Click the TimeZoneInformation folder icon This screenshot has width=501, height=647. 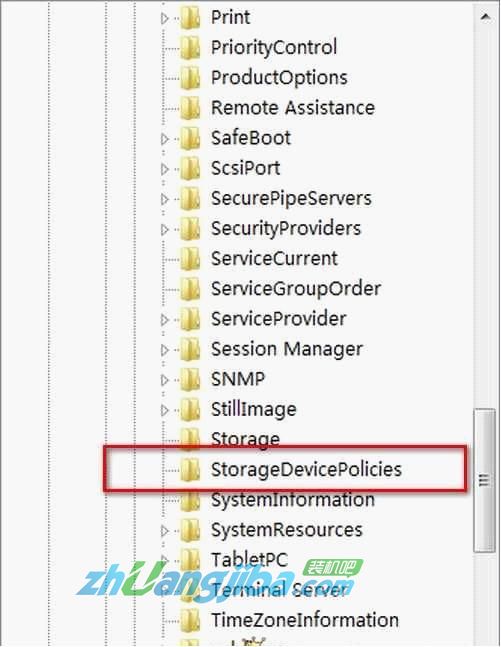(x=190, y=620)
